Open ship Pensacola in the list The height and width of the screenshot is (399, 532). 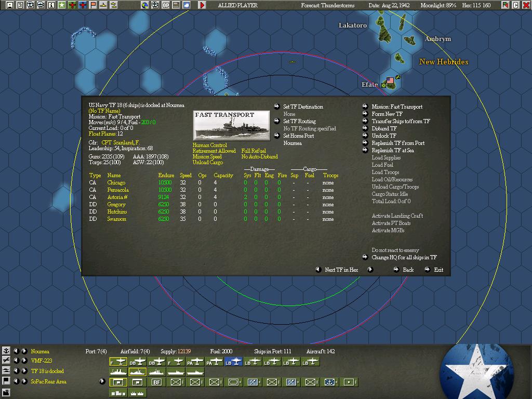point(118,190)
